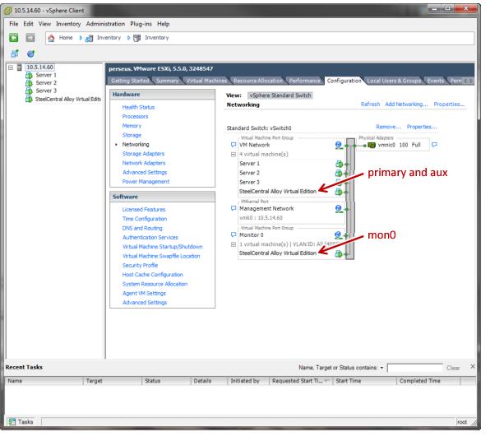
Task: Click Management Network info bubble icon
Action: [x=234, y=208]
